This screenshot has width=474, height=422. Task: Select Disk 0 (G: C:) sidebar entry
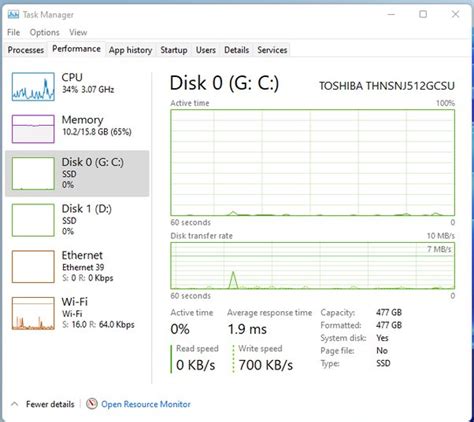point(77,173)
